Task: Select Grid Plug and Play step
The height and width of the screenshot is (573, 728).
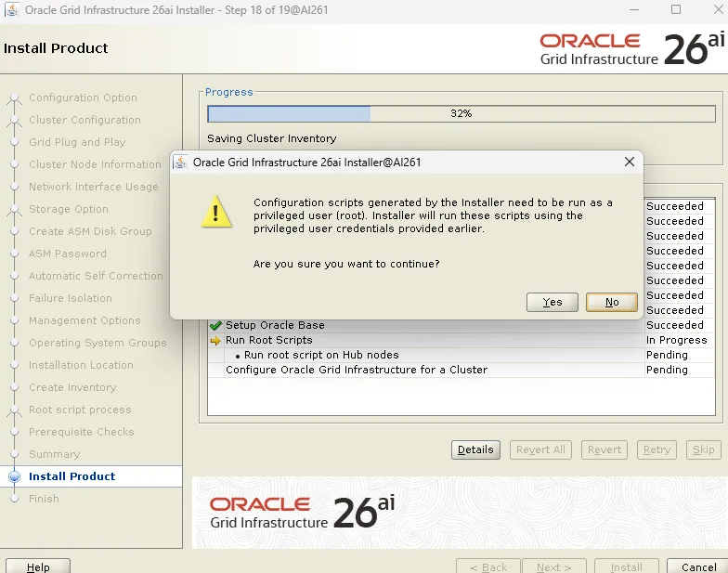Action: pyautogui.click(x=77, y=142)
